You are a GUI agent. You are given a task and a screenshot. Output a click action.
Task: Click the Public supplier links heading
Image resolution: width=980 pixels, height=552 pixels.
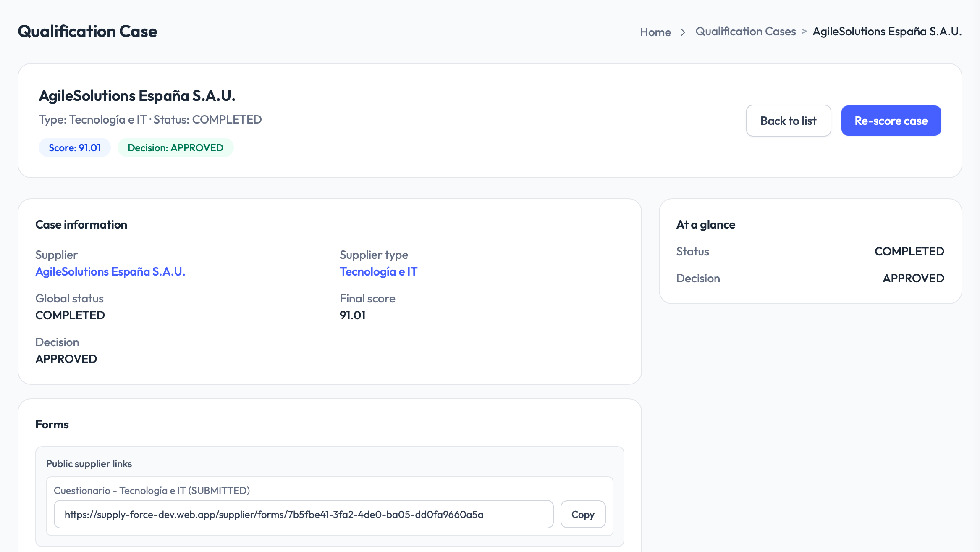89,463
